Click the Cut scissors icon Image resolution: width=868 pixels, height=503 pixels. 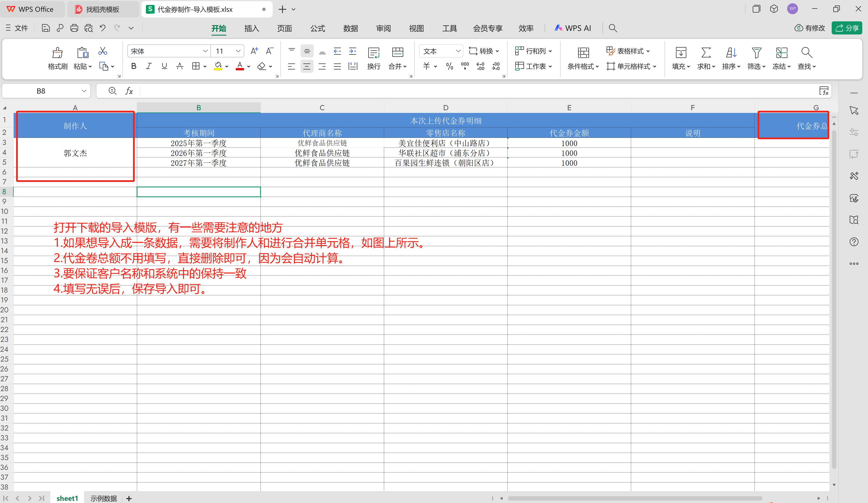click(x=103, y=51)
